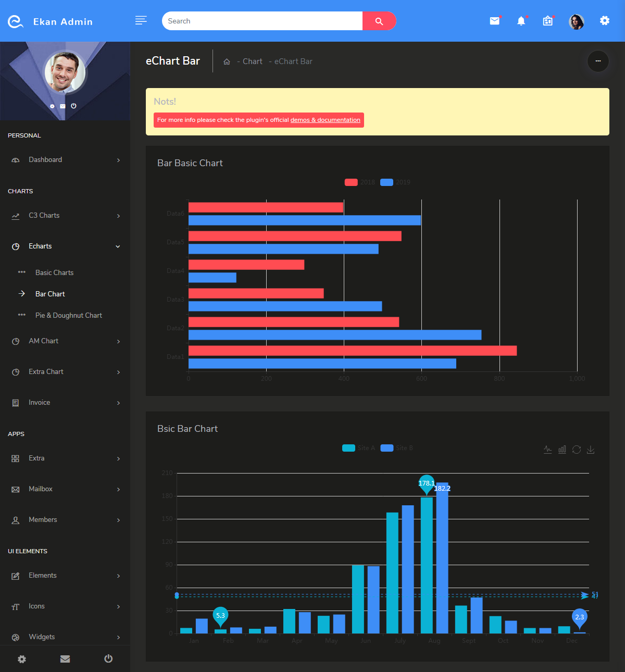Viewport: 625px width, 672px height.
Task: Click the demos & documentation link
Action: tap(326, 120)
